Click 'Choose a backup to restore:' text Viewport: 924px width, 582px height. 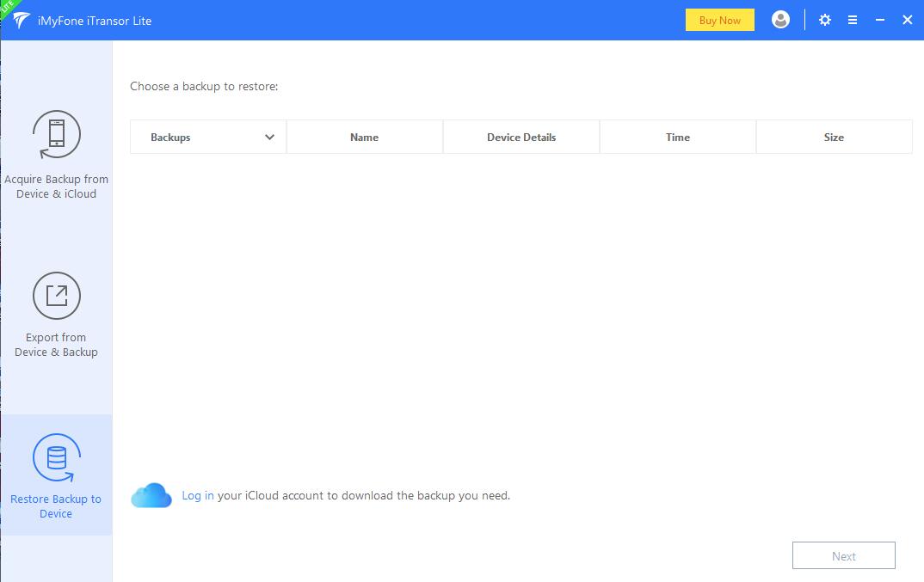204,86
